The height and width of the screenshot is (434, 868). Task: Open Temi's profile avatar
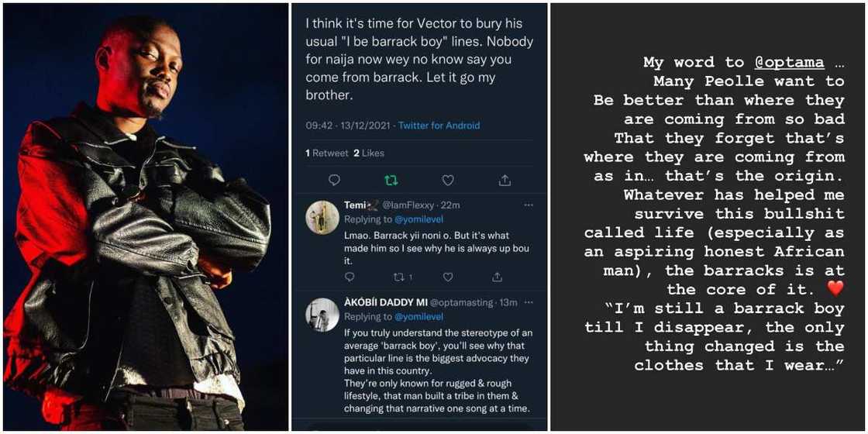[322, 218]
